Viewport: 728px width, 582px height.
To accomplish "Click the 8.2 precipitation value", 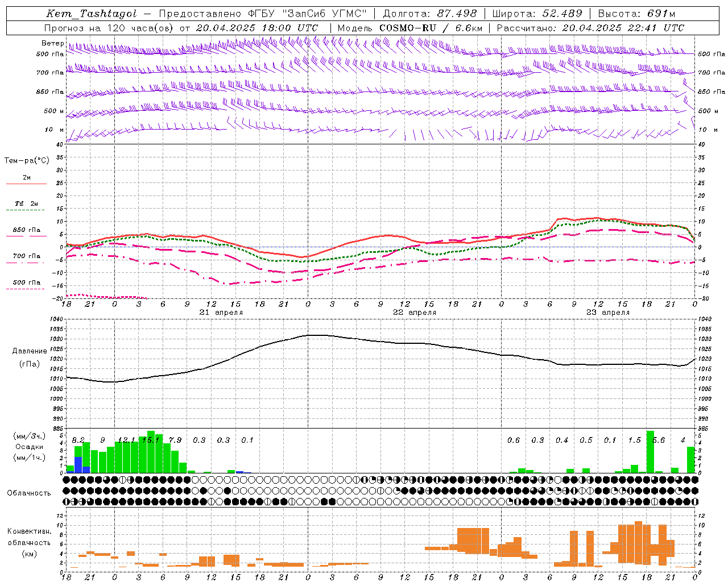I will pyautogui.click(x=78, y=440).
